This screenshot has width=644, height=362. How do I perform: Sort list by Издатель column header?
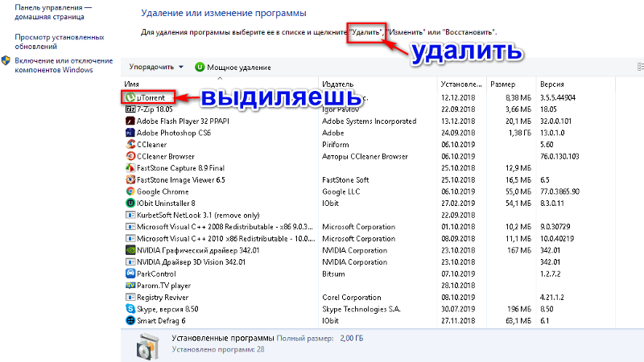(337, 84)
